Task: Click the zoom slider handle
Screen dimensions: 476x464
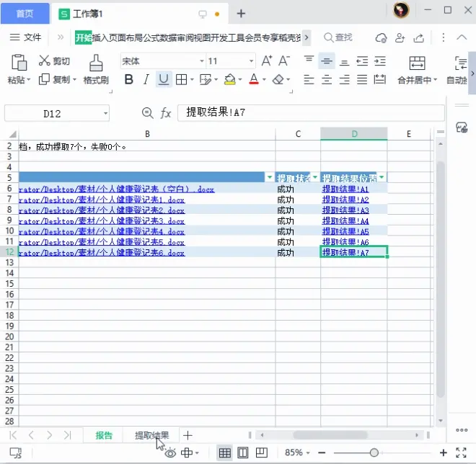Action: 374,452
